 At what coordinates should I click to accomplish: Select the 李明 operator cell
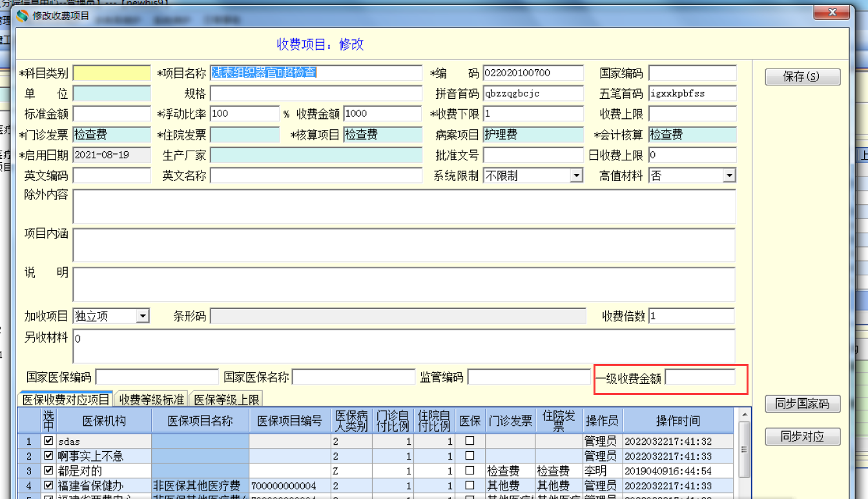(603, 471)
